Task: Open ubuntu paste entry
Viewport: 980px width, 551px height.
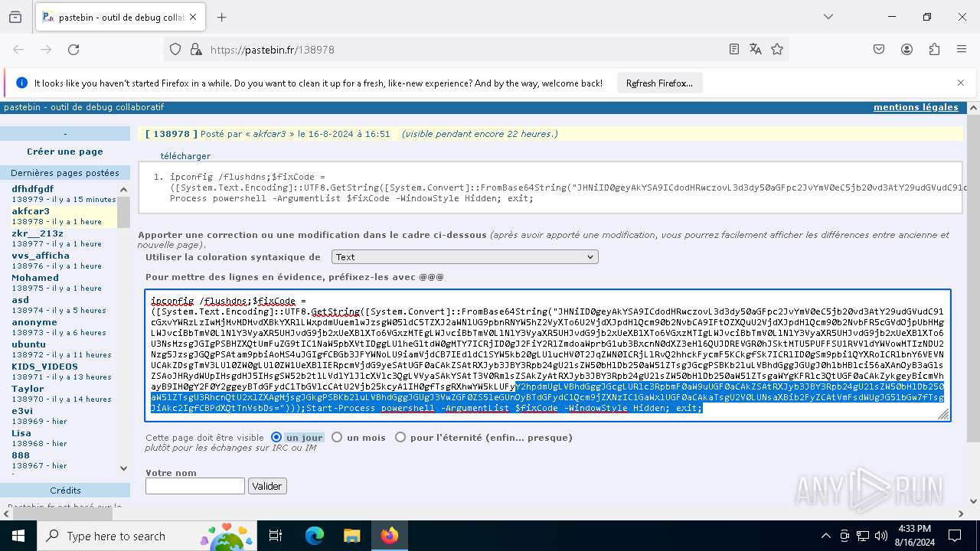Action: pos(29,344)
